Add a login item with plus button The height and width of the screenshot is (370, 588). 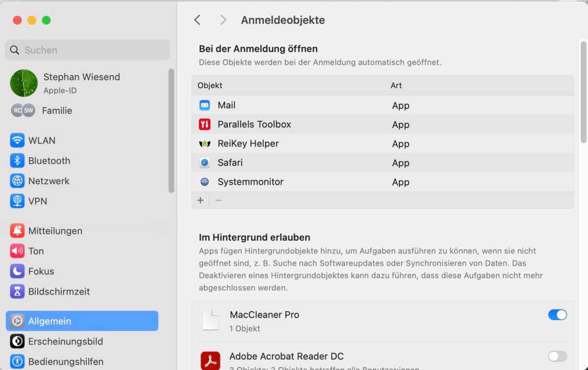tap(200, 200)
